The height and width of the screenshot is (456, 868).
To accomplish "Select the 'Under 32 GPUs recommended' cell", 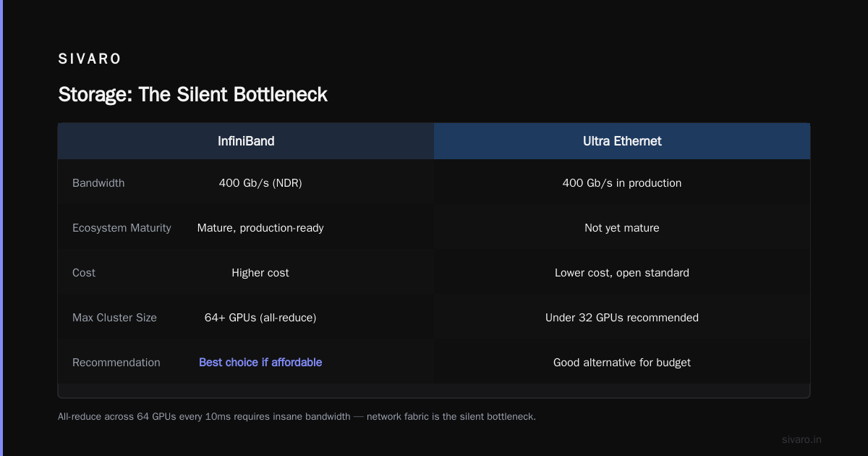I will tap(622, 318).
